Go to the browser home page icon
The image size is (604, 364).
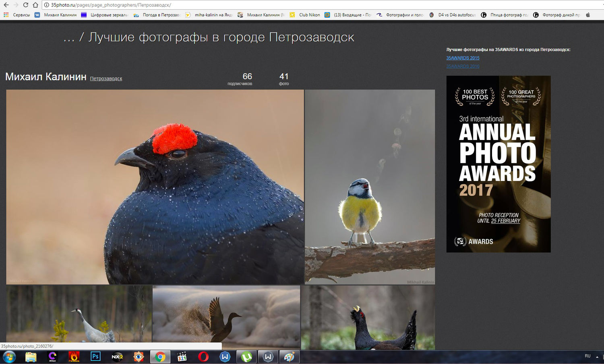click(x=35, y=5)
